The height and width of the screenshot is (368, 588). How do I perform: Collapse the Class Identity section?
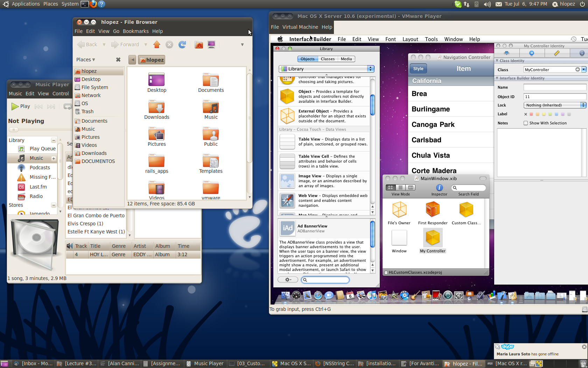[x=497, y=61]
